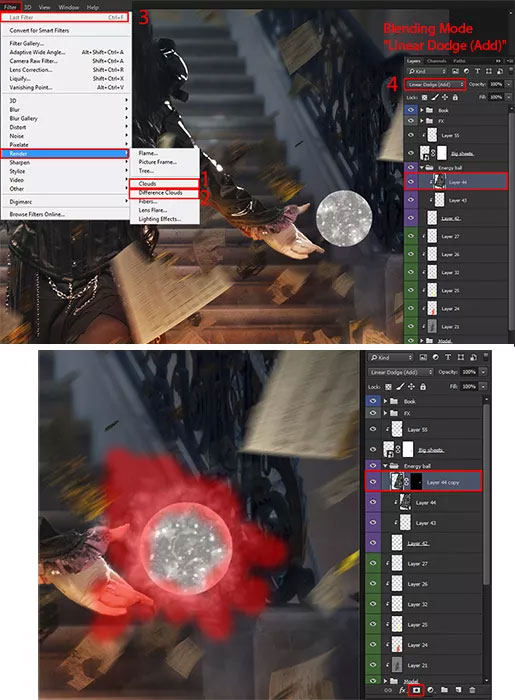Toggle layer filtering switch in lower panel
This screenshot has width=515, height=700.
coord(487,357)
